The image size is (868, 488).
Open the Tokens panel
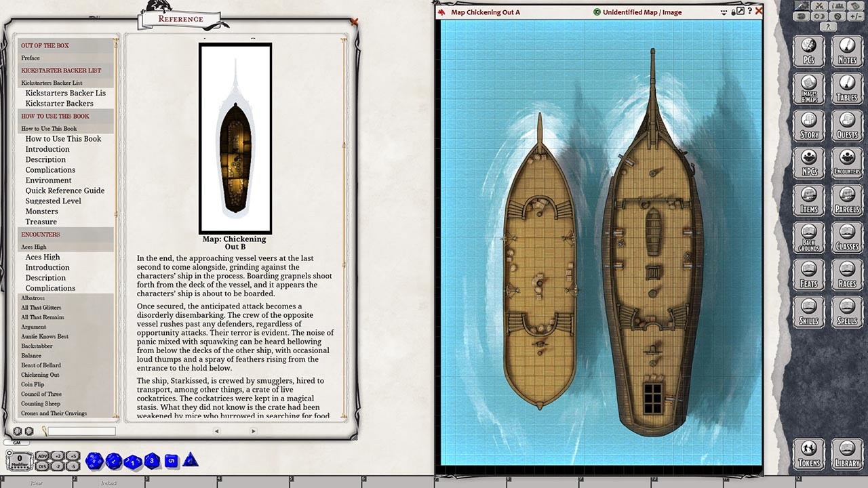808,454
